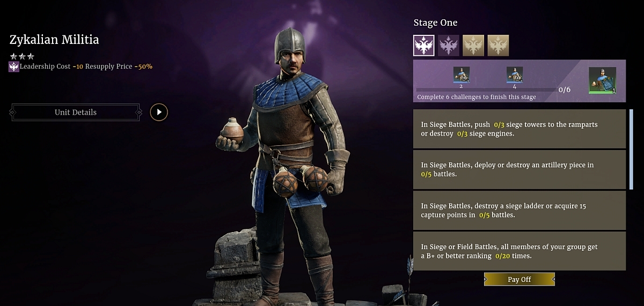
Task: Click the purple leadership cost emblem icon
Action: click(14, 67)
